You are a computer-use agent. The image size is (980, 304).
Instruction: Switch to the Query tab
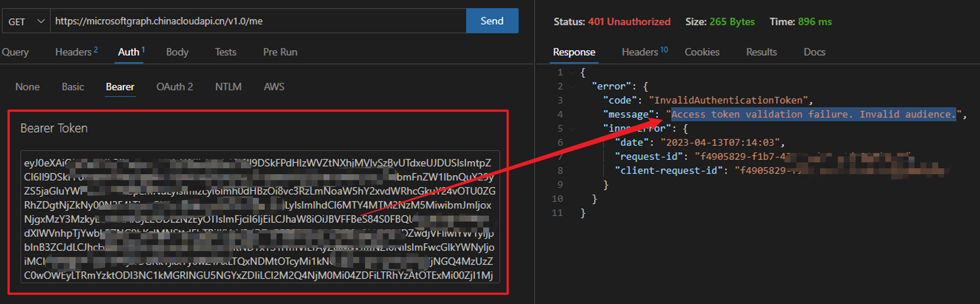15,52
